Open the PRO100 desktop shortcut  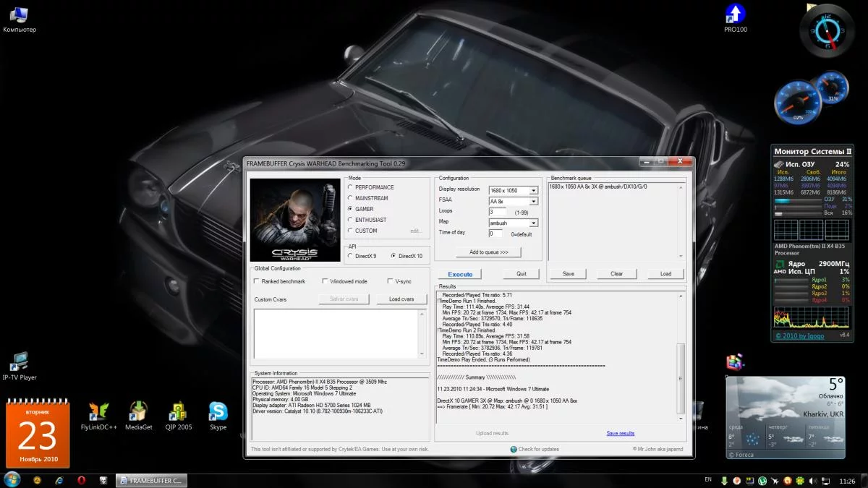pos(735,14)
